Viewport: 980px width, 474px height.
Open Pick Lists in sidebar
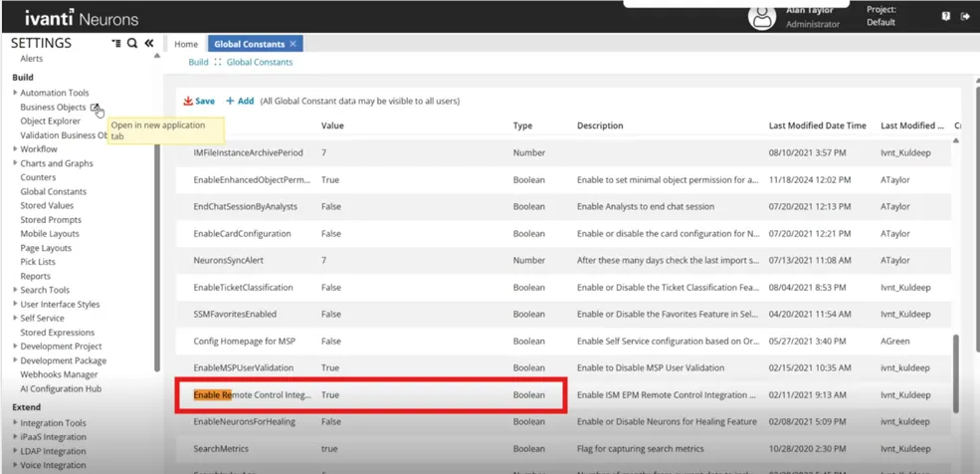(x=38, y=261)
